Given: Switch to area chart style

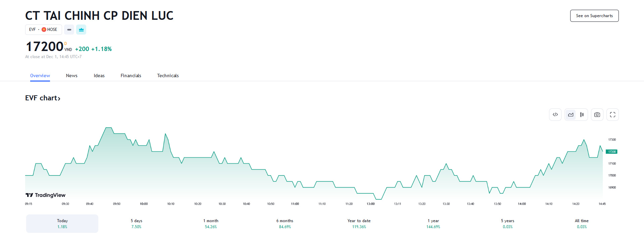Looking at the screenshot, I should tap(571, 115).
